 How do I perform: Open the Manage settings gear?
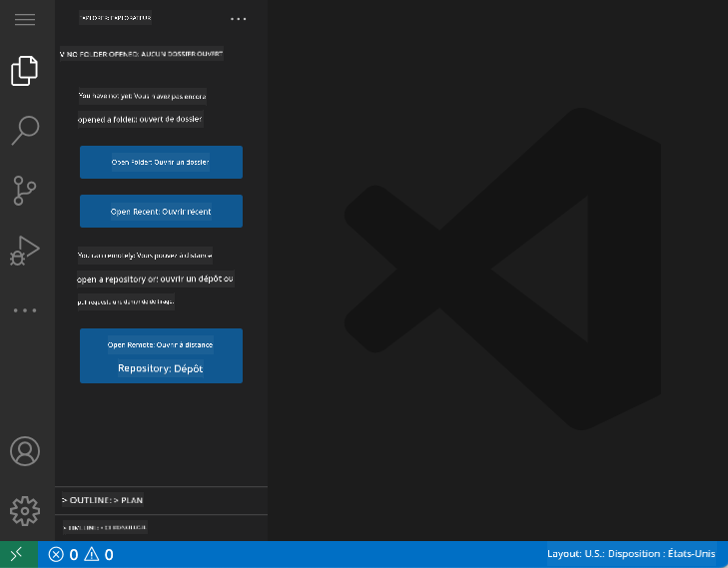click(25, 511)
